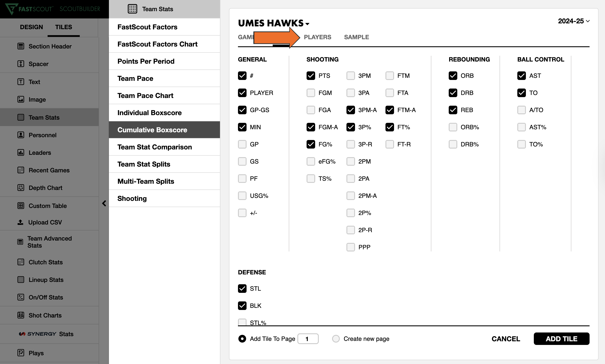Screen dimensions: 605x364
Task: Open Synergy Stats logo item
Action: coord(46,334)
